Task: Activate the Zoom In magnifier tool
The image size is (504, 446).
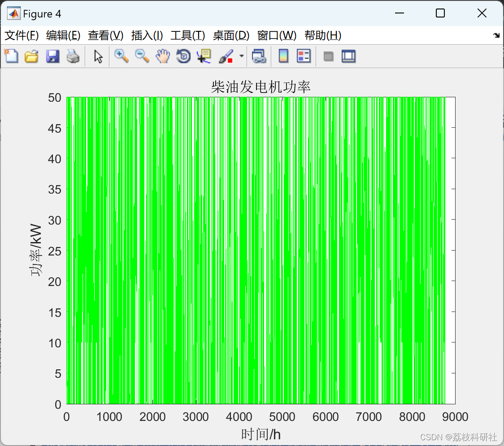Action: coord(122,56)
